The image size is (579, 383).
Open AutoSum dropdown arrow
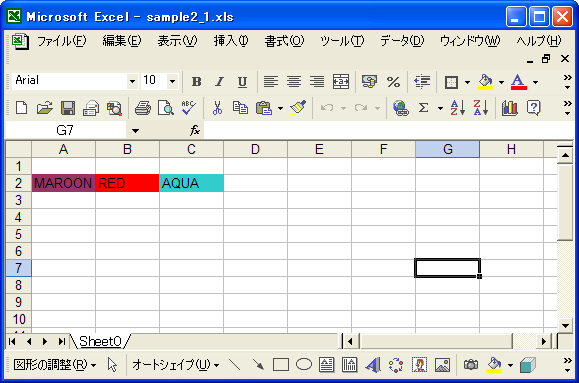click(x=440, y=108)
